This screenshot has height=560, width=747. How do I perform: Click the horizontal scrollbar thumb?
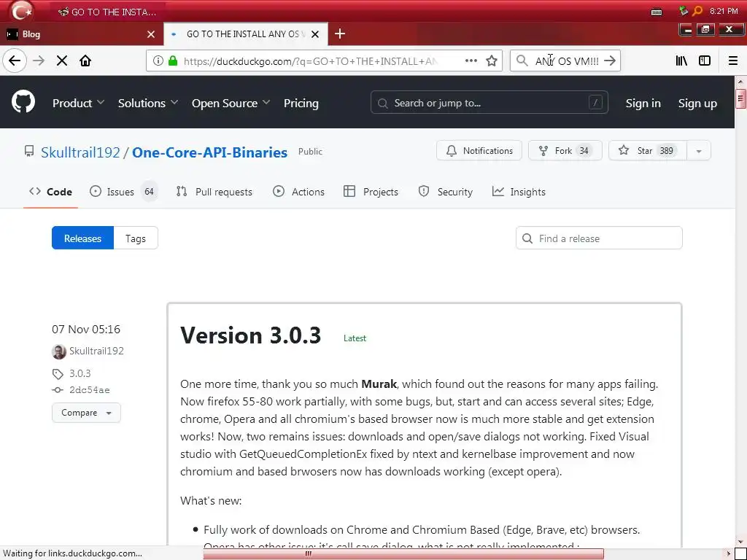tap(403, 554)
